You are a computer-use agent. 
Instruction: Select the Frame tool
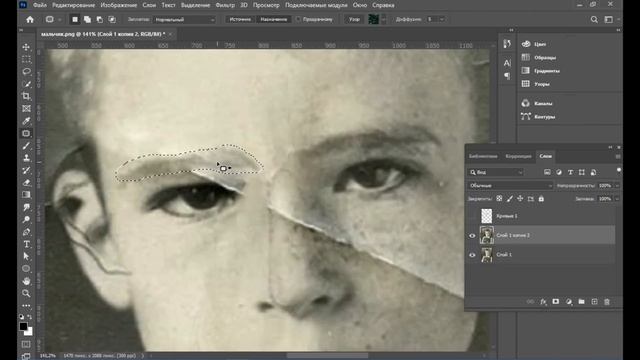pyautogui.click(x=26, y=109)
